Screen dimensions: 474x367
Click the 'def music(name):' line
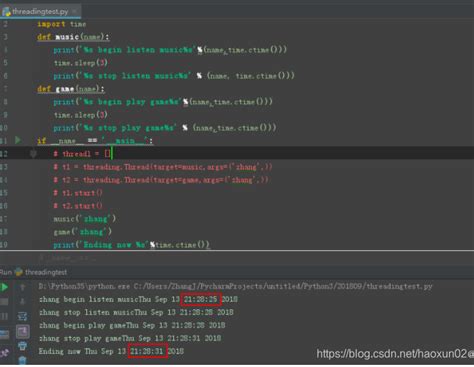[73, 37]
